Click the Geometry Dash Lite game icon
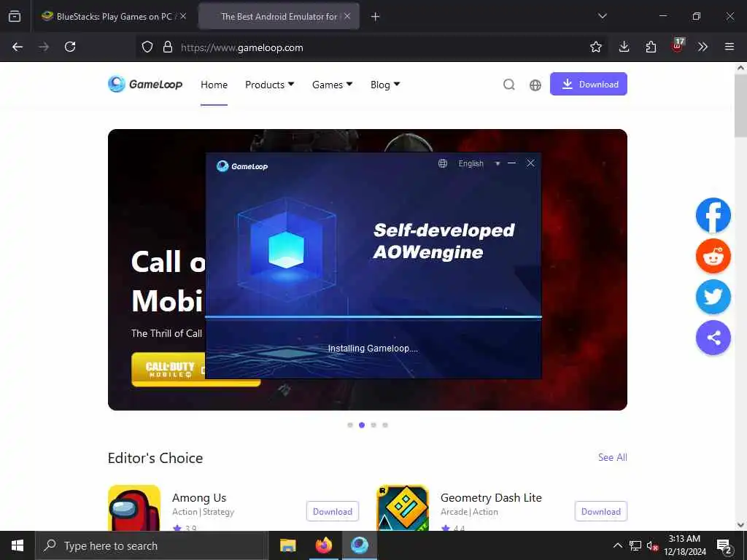Screen dimensions: 747x560 click(x=403, y=507)
